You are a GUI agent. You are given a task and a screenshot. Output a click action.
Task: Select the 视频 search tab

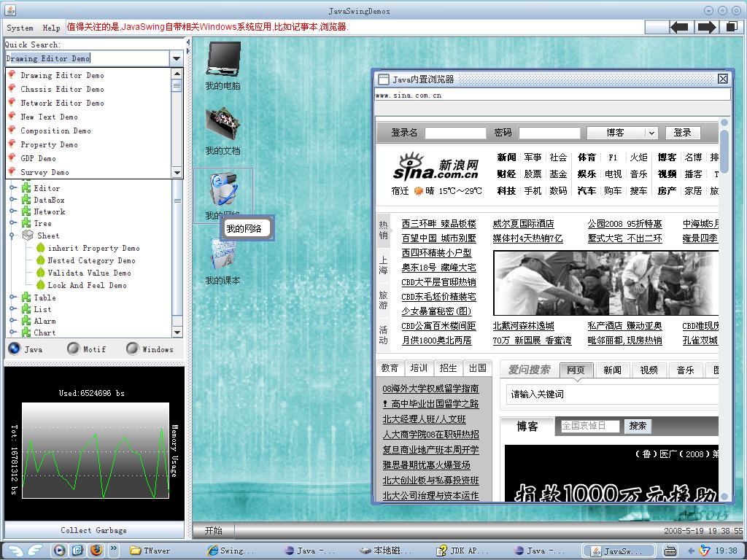point(649,370)
